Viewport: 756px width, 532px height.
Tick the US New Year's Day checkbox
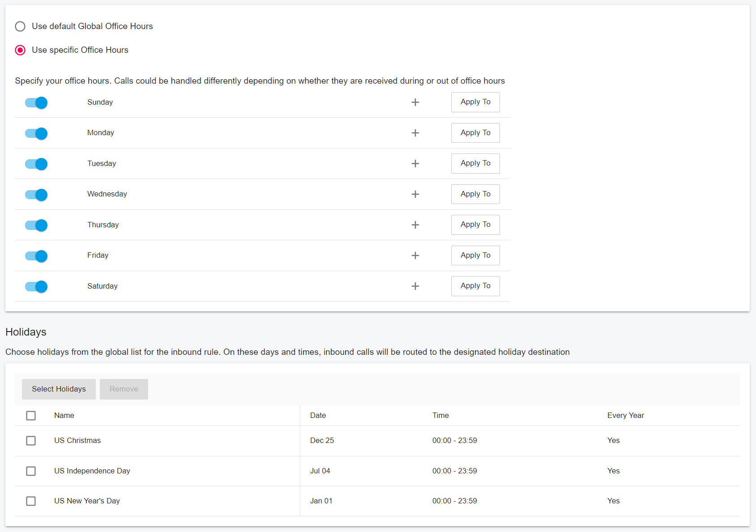(x=31, y=501)
